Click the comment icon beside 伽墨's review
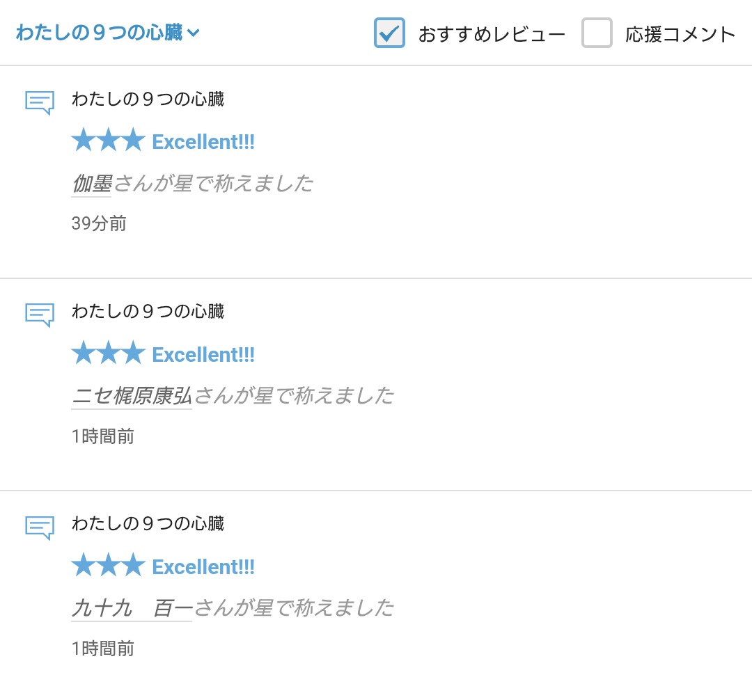 (x=40, y=102)
